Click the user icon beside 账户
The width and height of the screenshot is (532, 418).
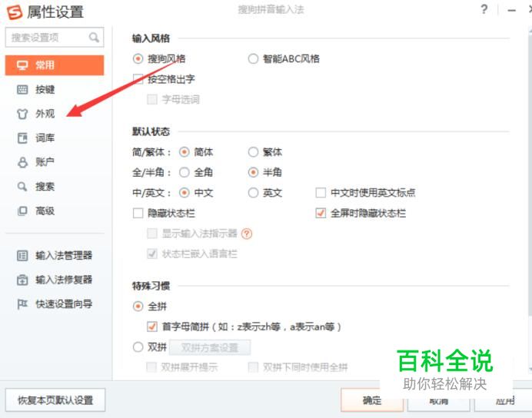coord(22,162)
